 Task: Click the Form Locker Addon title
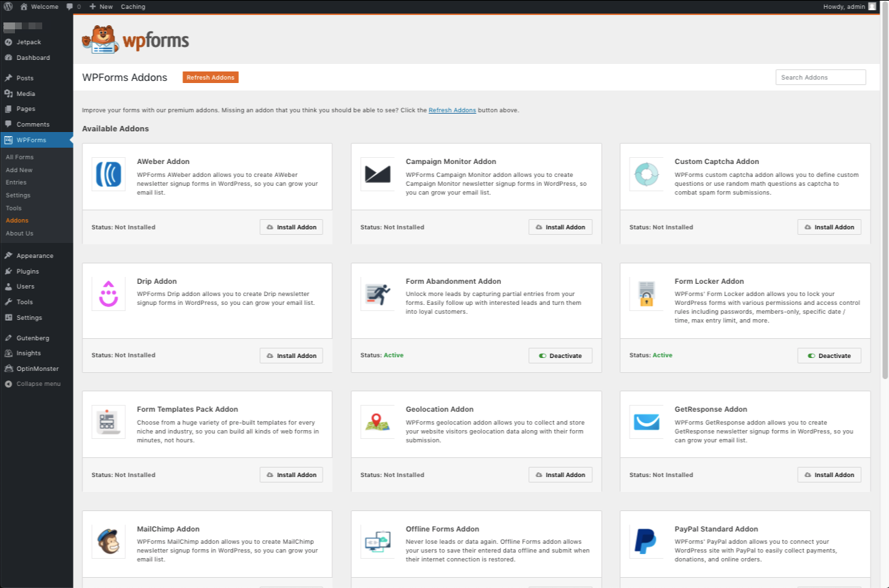[709, 281]
